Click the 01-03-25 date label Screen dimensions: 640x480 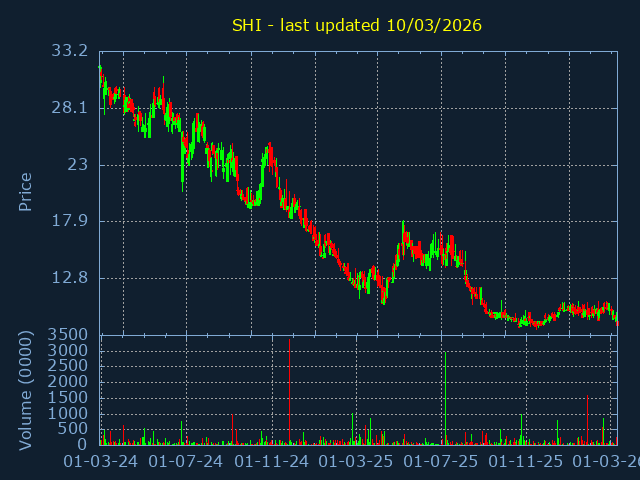(x=356, y=462)
